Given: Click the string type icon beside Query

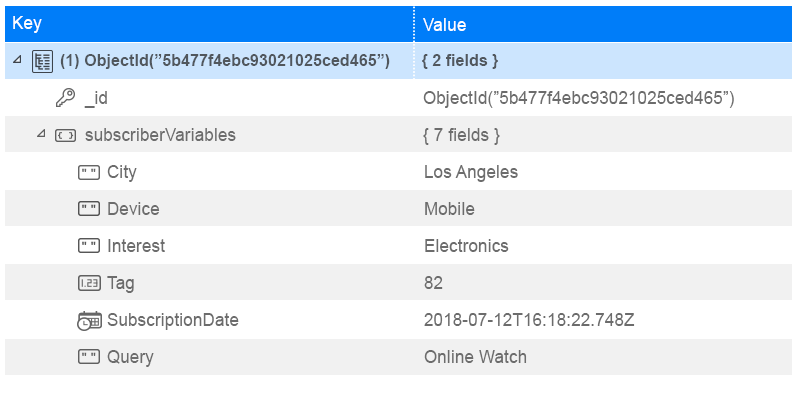Looking at the screenshot, I should (x=89, y=357).
